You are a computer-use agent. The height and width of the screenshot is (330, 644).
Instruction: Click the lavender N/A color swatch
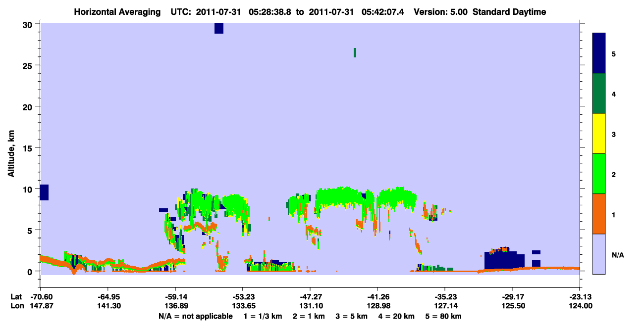(x=599, y=254)
